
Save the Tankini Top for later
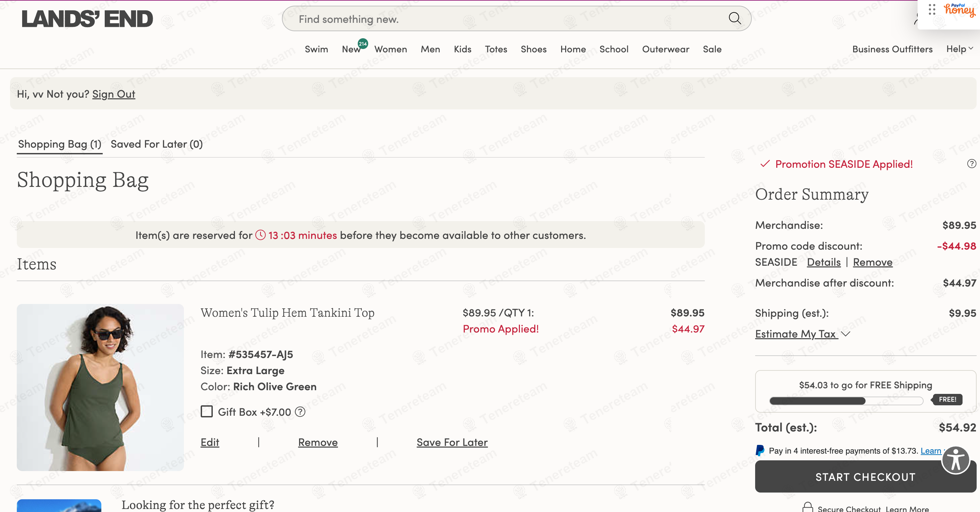452,442
